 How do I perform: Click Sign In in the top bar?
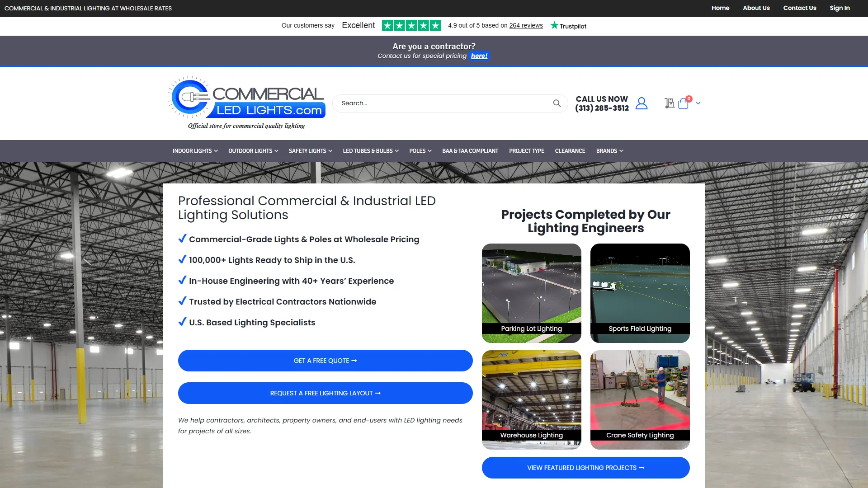pos(840,8)
